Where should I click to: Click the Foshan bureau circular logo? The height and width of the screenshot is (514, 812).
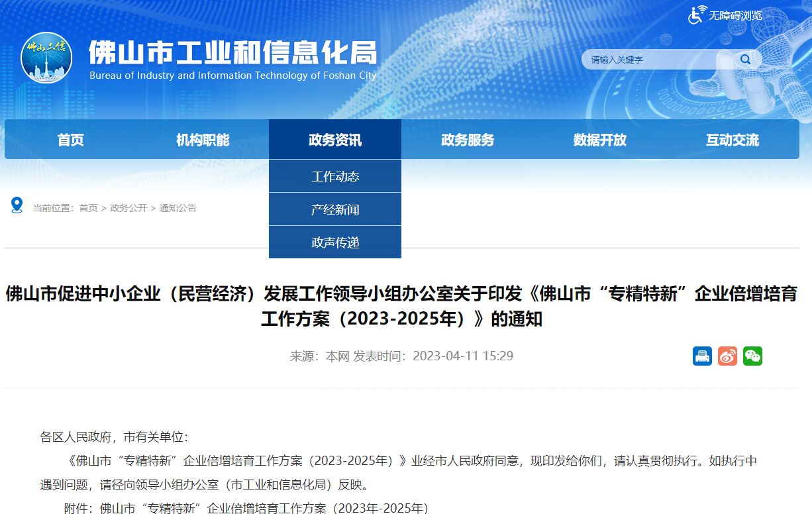tap(46, 58)
